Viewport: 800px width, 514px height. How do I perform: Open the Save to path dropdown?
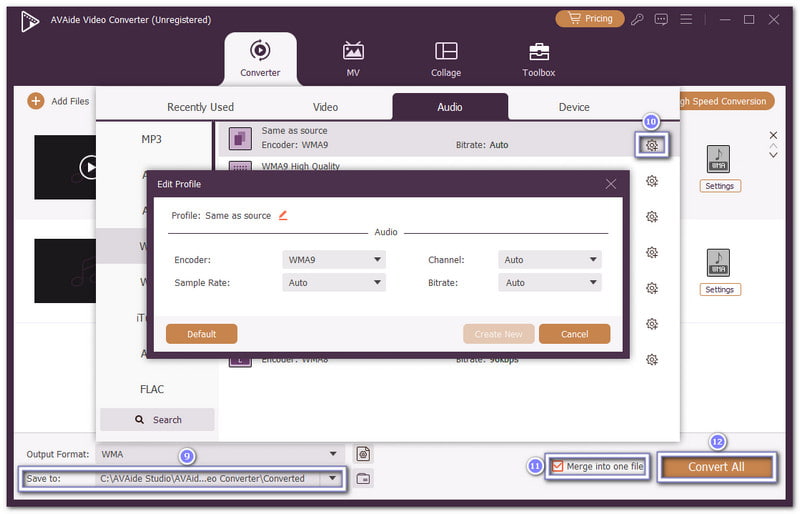click(332, 479)
